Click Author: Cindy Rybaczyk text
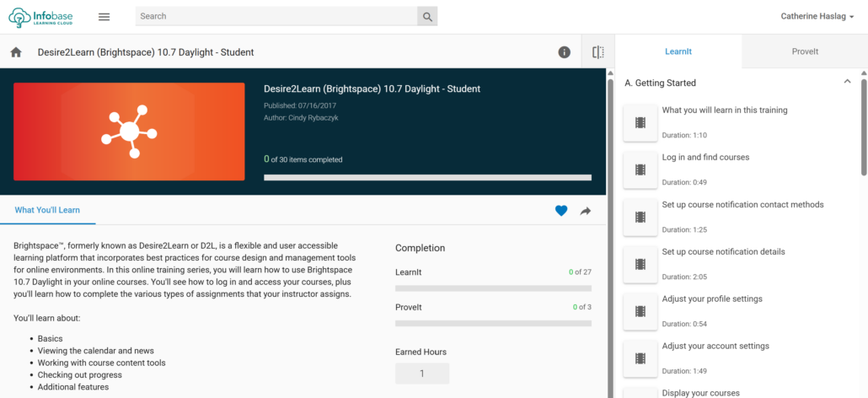This screenshot has width=868, height=398. [300, 118]
